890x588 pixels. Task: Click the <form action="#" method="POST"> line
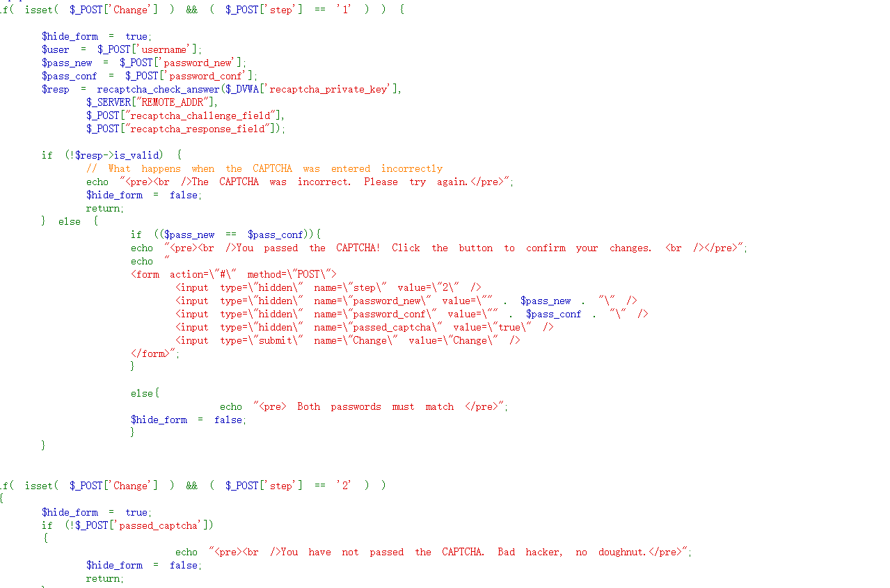[234, 274]
